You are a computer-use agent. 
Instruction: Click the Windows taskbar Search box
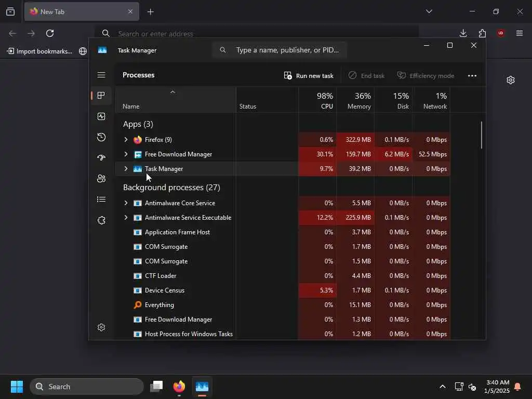point(87,387)
